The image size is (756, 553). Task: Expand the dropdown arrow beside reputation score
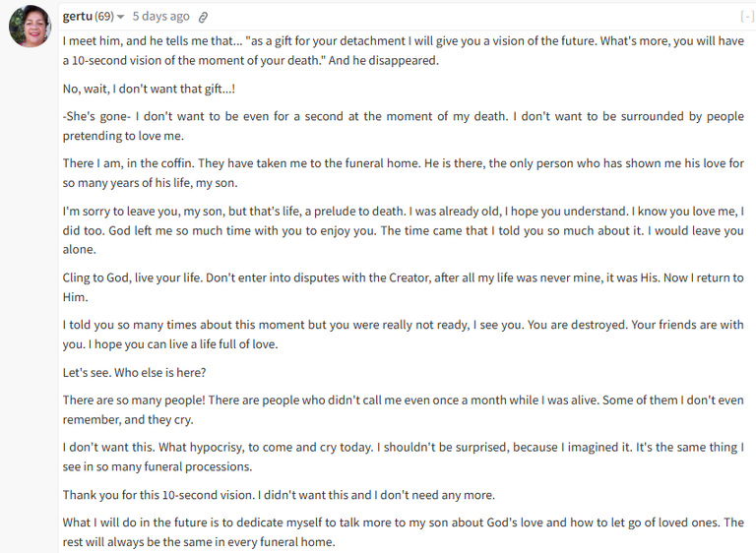coord(120,17)
